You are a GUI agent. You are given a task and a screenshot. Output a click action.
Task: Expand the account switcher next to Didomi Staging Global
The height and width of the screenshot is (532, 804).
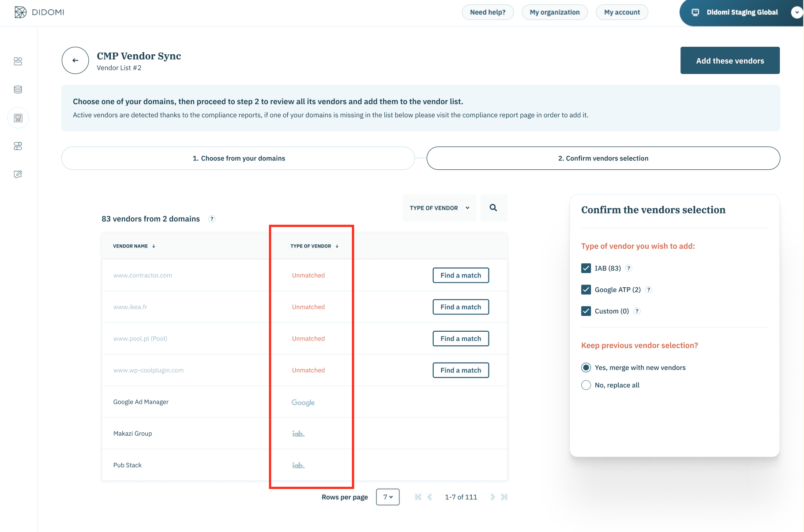[x=797, y=12]
